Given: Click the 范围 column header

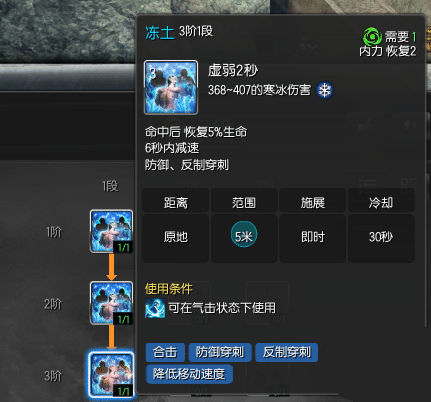Looking at the screenshot, I should [x=244, y=201].
